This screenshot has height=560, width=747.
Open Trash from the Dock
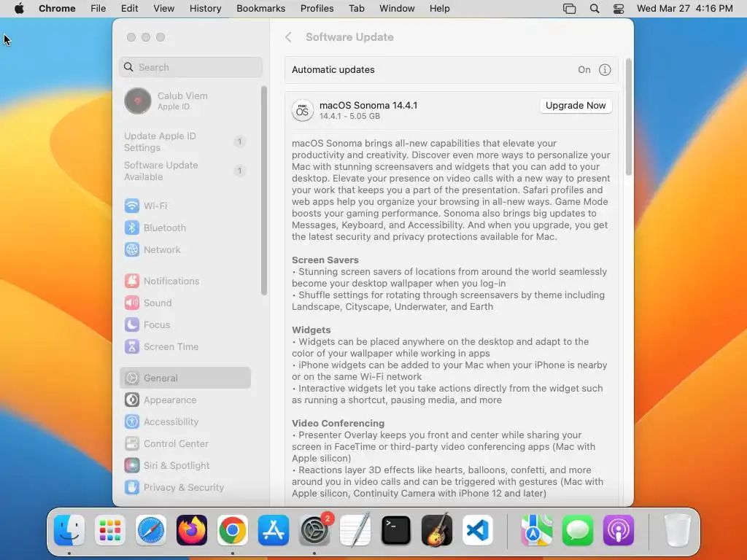[x=677, y=530]
